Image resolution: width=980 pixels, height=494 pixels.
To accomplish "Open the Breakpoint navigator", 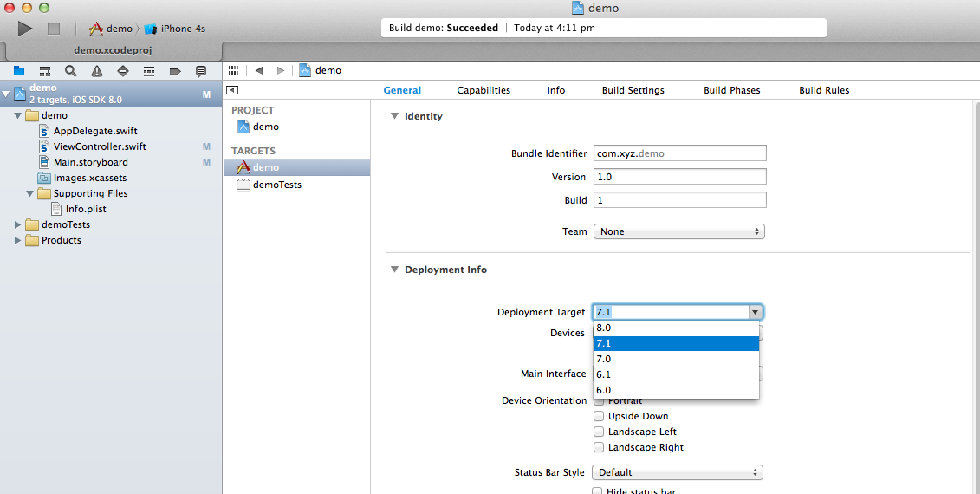I will click(175, 71).
